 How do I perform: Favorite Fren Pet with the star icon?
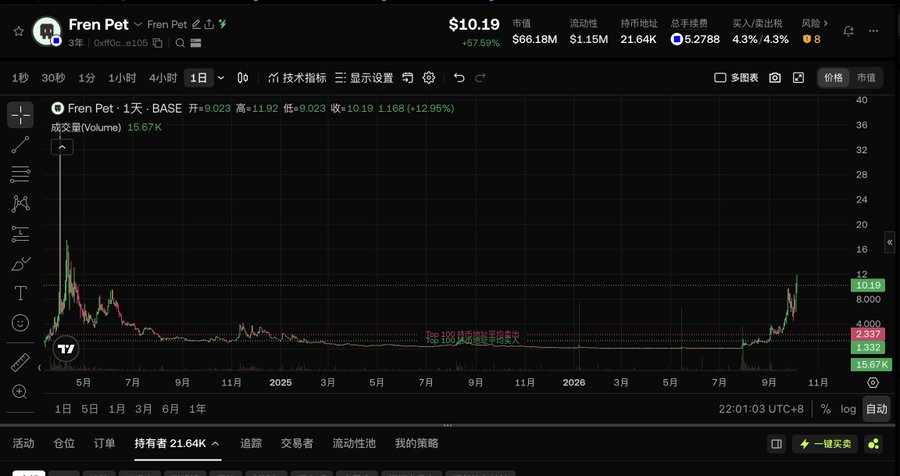pyautogui.click(x=18, y=31)
